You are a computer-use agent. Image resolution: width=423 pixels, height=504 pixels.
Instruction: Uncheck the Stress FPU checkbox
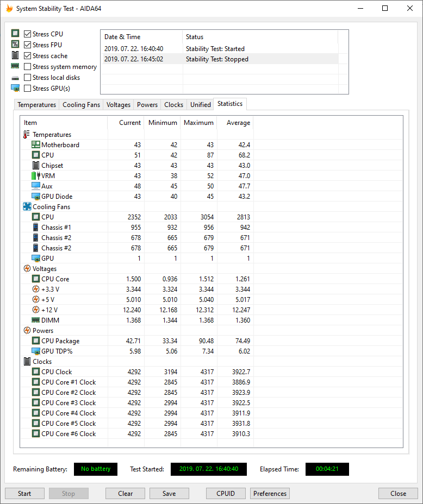(x=28, y=45)
